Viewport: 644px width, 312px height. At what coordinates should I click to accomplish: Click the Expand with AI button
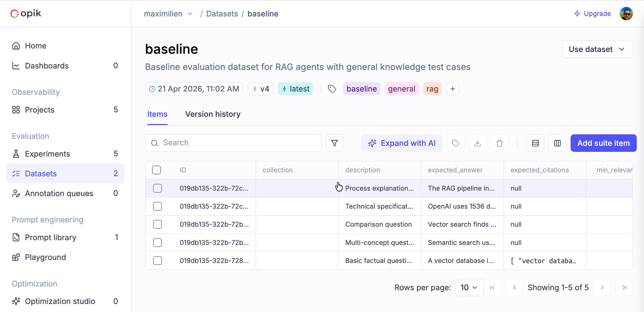tap(402, 143)
